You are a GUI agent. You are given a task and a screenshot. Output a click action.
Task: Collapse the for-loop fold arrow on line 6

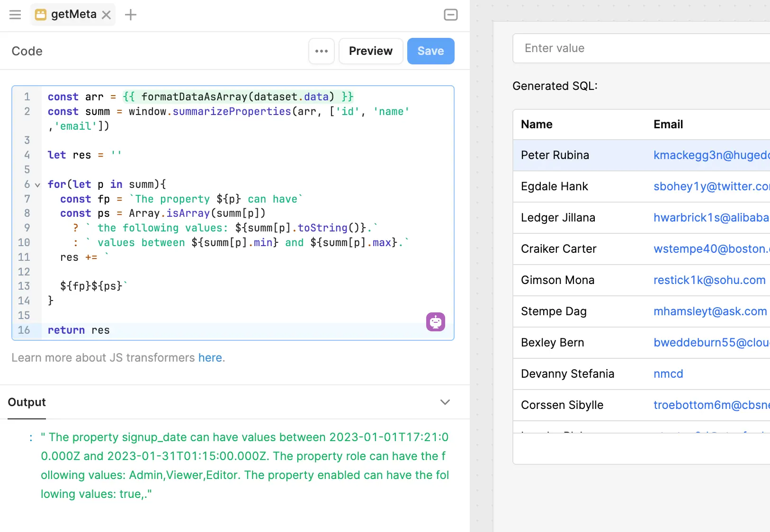click(37, 185)
